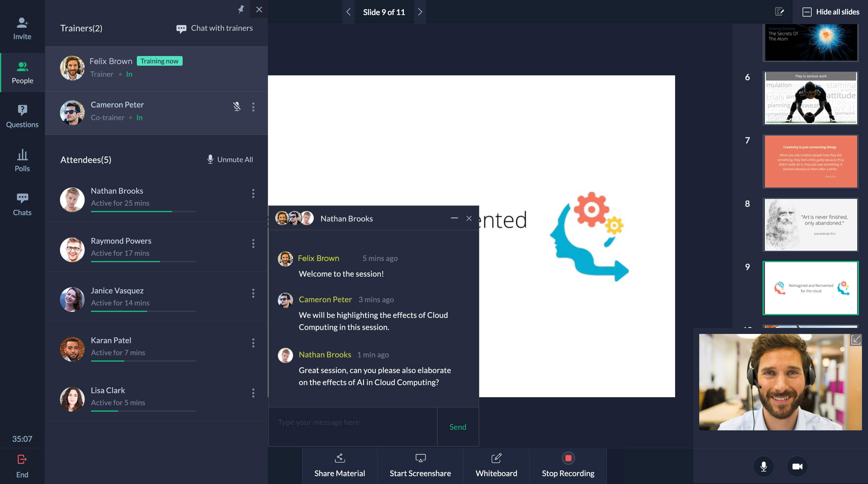Click Stop Recording button
Viewport: 868px width, 484px height.
pos(567,466)
